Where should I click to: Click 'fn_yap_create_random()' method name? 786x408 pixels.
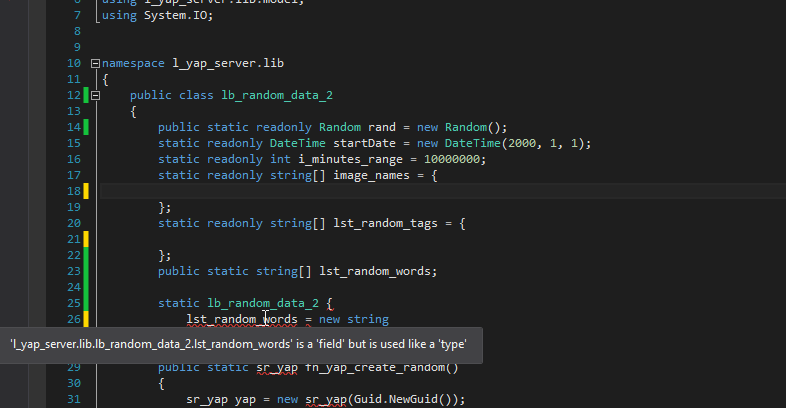[x=382, y=367]
